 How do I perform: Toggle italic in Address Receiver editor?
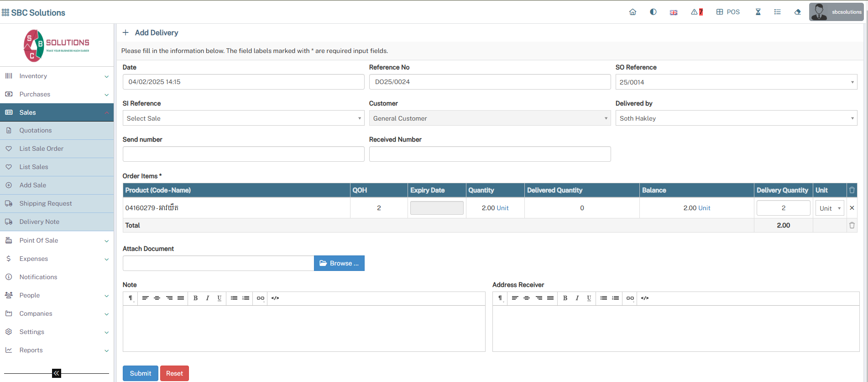coord(577,298)
